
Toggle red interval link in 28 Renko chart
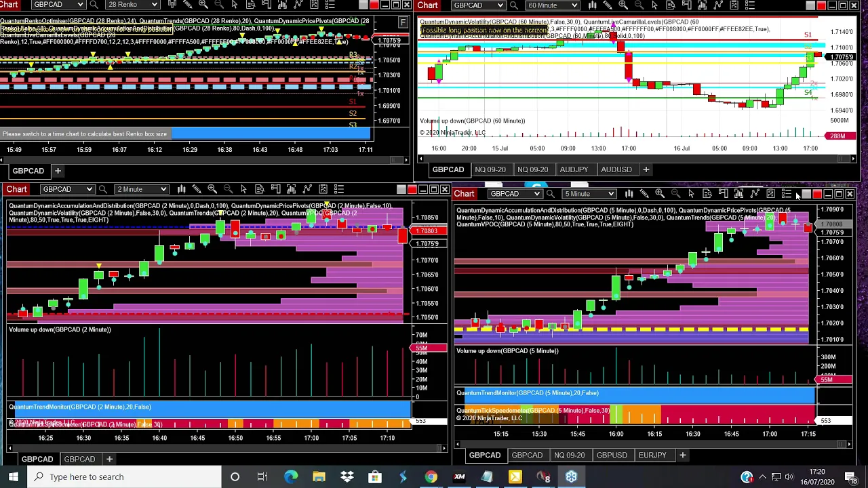click(374, 5)
